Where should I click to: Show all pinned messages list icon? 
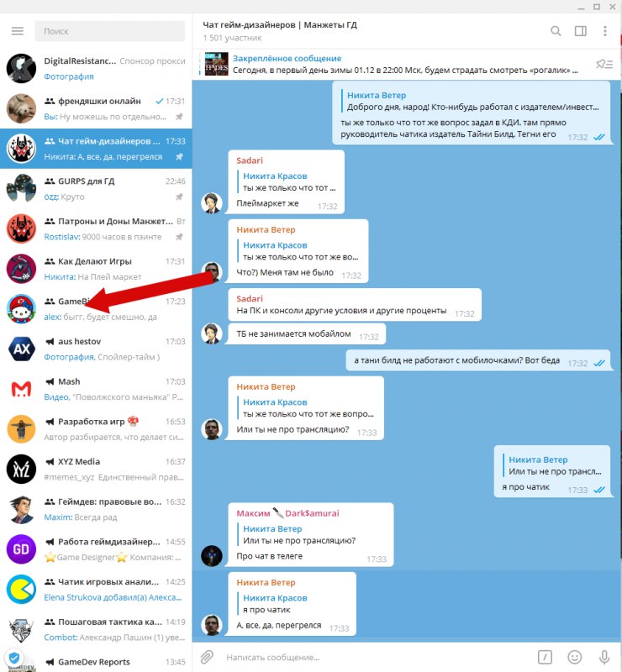click(604, 64)
